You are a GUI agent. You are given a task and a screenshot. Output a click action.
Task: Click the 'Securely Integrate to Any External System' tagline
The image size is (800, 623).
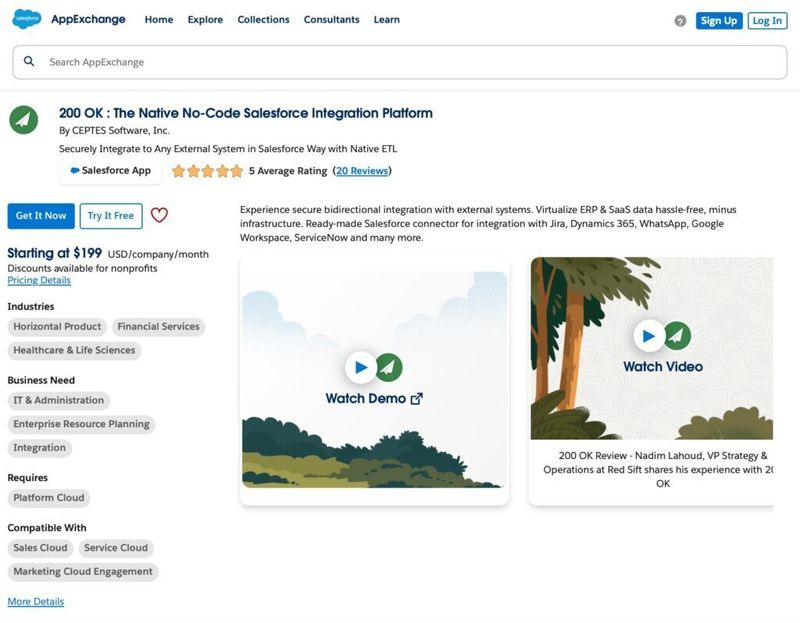click(228, 149)
